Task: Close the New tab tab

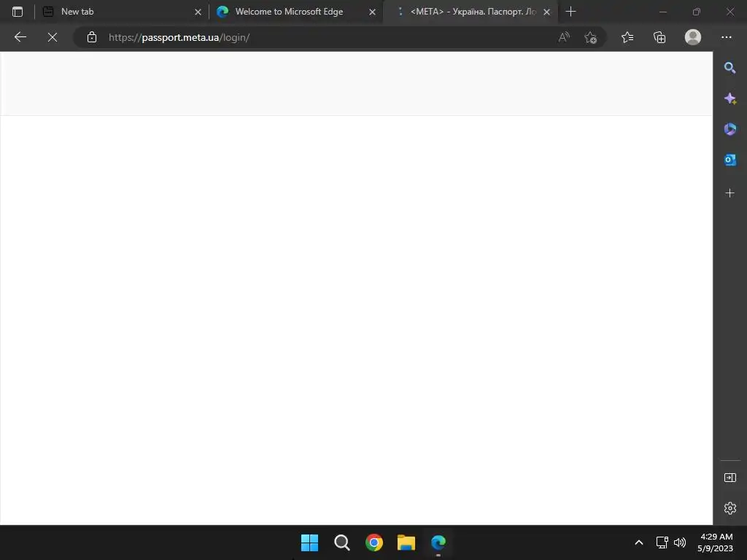Action: point(198,12)
